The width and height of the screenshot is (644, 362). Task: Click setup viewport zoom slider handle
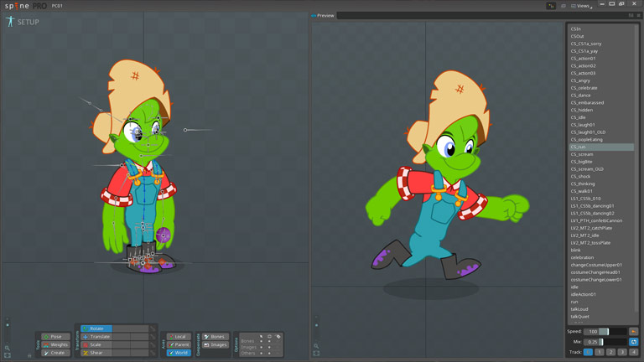click(x=8, y=325)
